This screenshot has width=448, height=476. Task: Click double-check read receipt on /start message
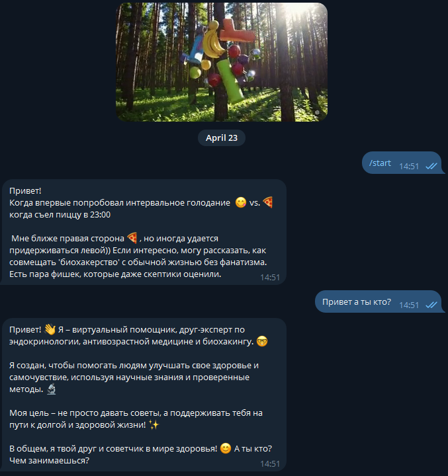431,166
